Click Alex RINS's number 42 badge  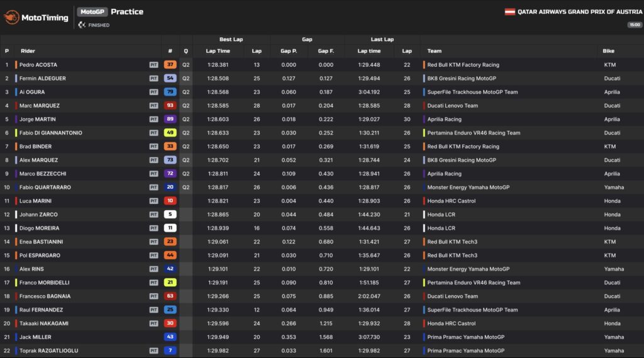pos(170,269)
